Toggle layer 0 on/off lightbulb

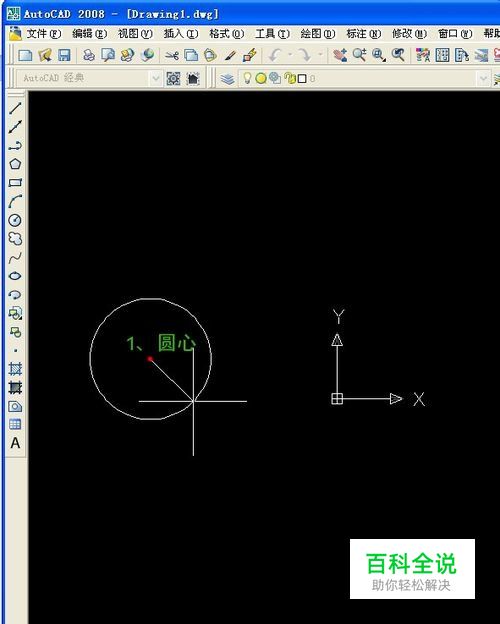(247, 78)
